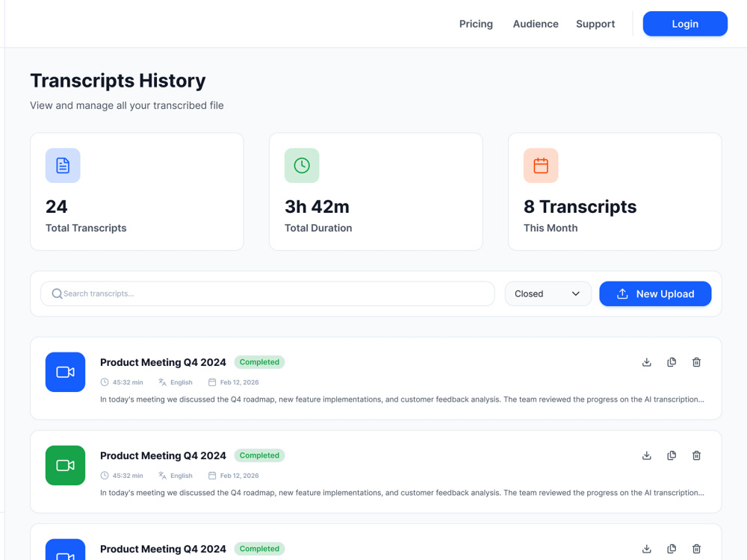
Task: Click the magnifier icon in the search bar
Action: (x=57, y=293)
